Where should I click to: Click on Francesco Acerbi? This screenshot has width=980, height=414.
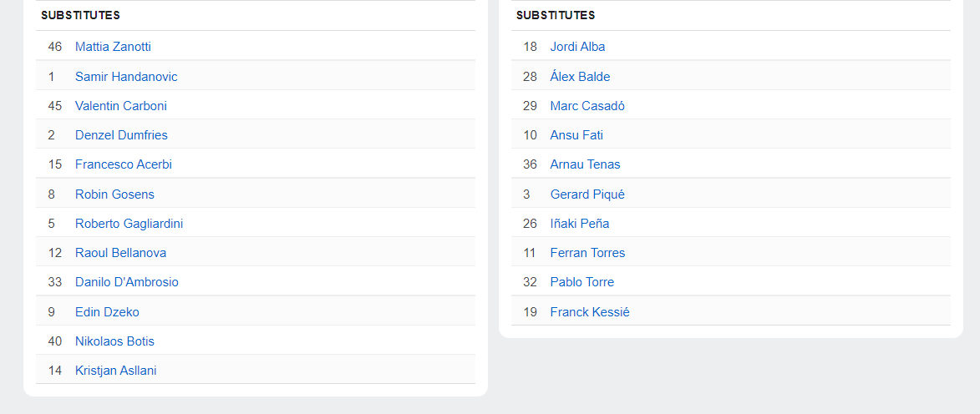point(124,164)
